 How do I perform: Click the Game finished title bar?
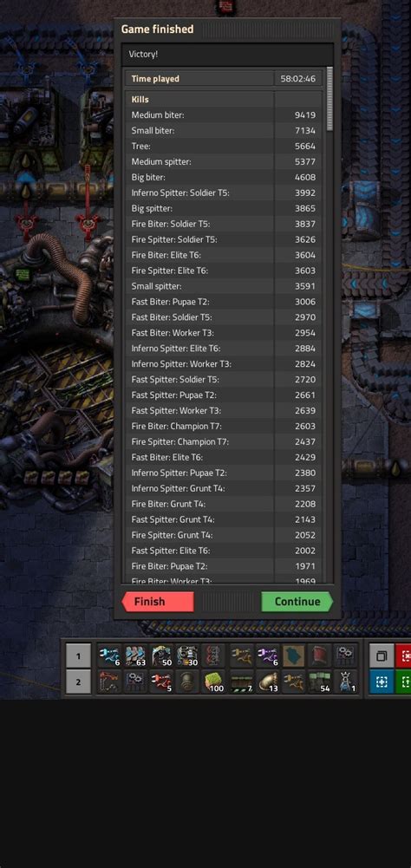[x=227, y=29]
